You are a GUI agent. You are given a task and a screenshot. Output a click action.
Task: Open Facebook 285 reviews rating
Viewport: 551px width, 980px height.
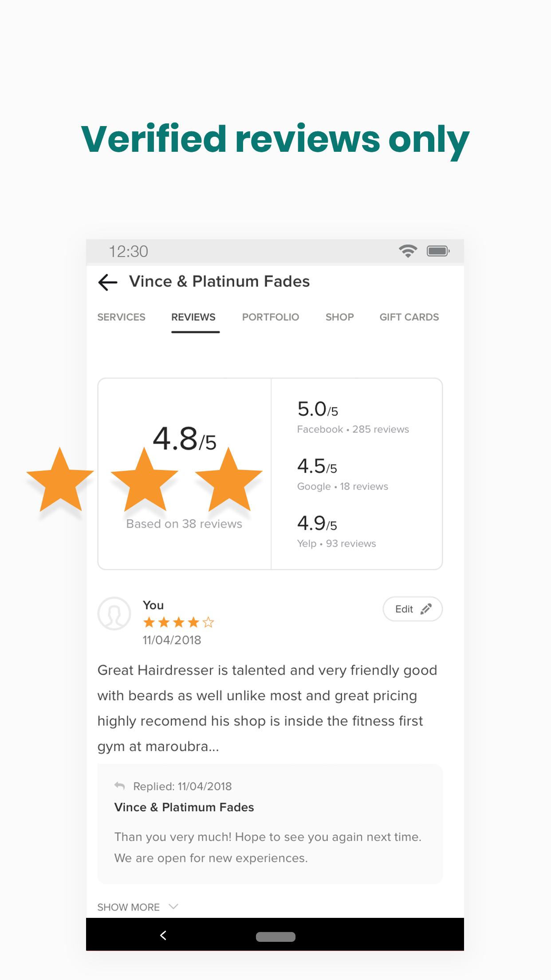click(x=353, y=417)
